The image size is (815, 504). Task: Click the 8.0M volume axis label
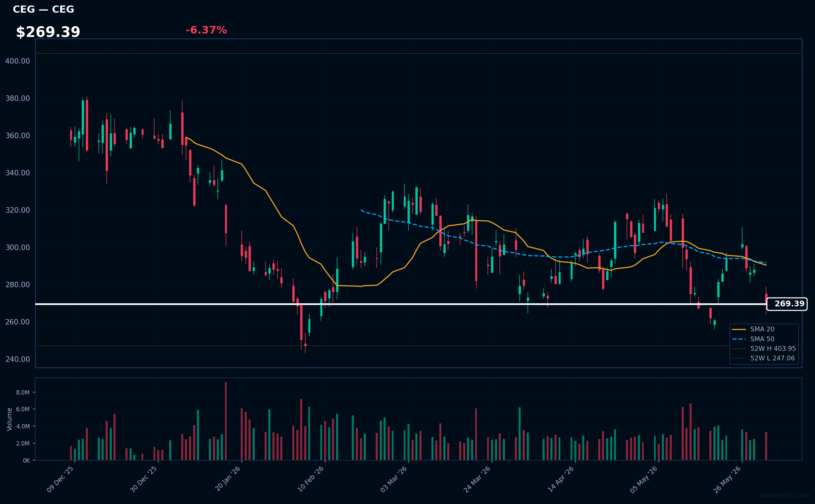pyautogui.click(x=23, y=393)
